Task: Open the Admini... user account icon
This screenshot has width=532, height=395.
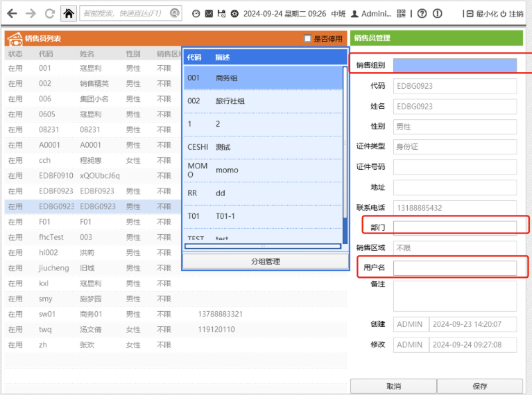Action: pyautogui.click(x=354, y=14)
